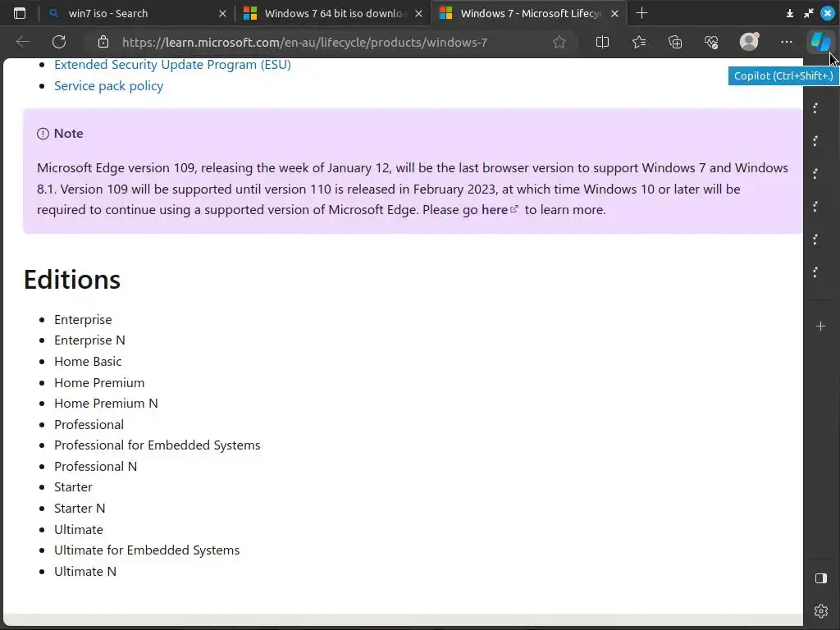Add a new sidebar app with plus
The image size is (840, 630).
click(x=820, y=326)
